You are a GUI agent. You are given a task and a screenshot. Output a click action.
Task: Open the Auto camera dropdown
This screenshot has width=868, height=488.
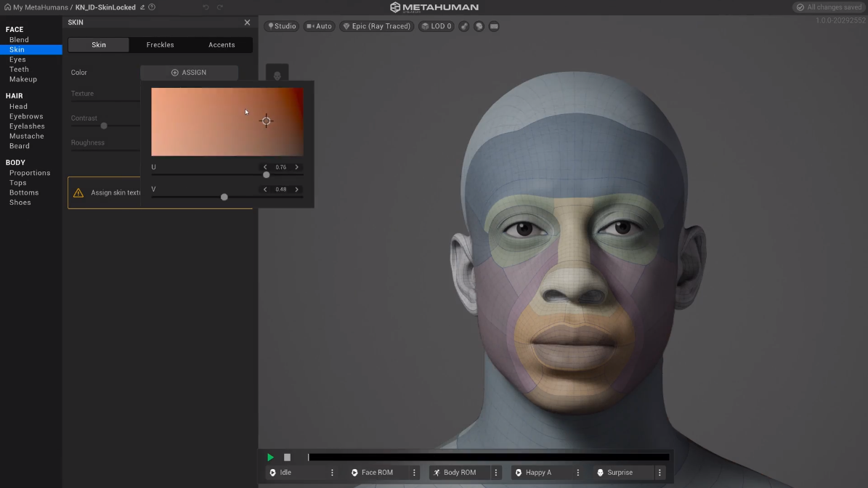tap(320, 26)
